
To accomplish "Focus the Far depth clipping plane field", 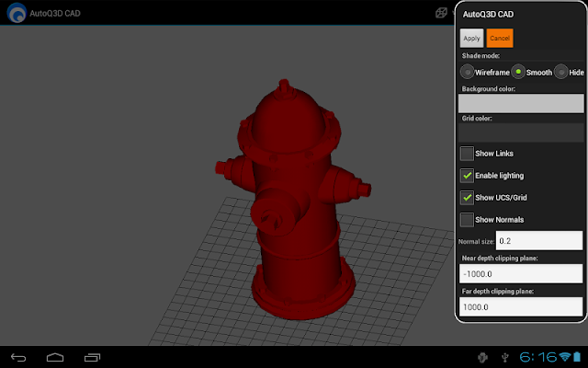I will (x=521, y=306).
